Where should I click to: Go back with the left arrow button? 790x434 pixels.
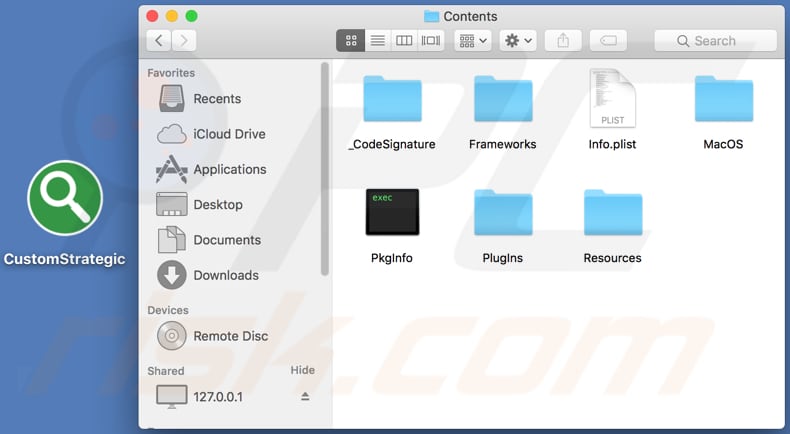tap(159, 40)
